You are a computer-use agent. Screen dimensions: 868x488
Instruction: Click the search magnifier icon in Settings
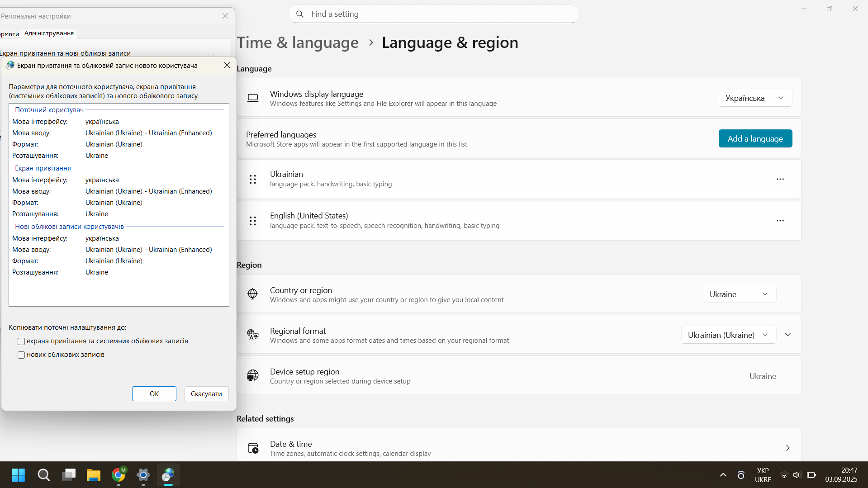(x=299, y=14)
